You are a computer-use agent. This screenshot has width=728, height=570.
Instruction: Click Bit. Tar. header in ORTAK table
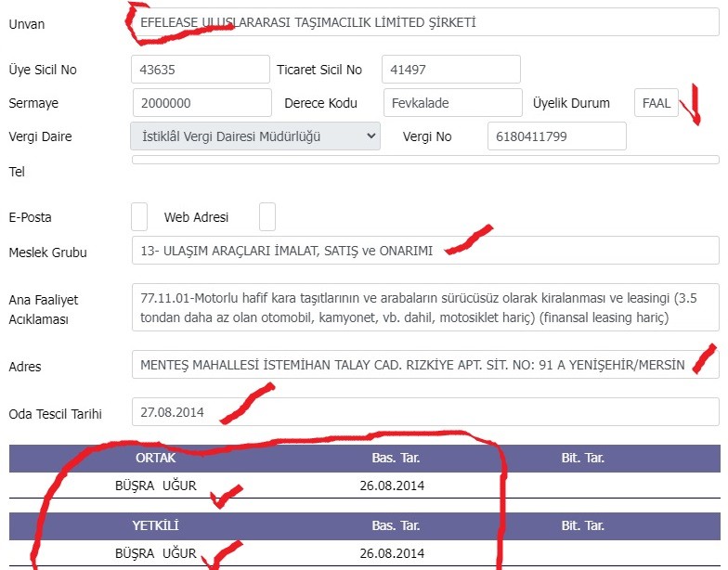(583, 459)
